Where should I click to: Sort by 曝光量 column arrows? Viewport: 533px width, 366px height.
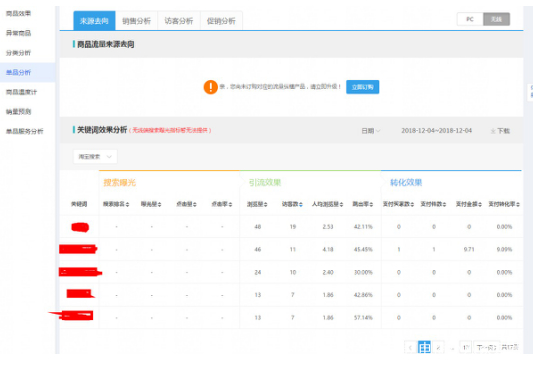pyautogui.click(x=159, y=204)
